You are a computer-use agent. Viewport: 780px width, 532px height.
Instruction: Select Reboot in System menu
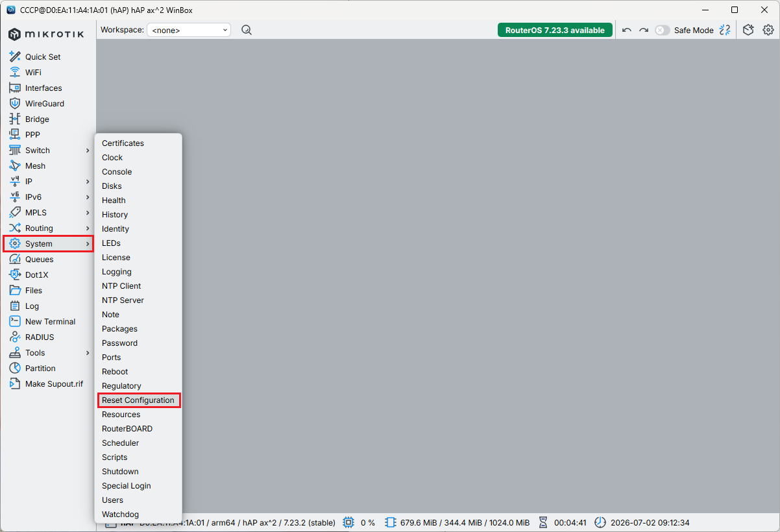(115, 372)
